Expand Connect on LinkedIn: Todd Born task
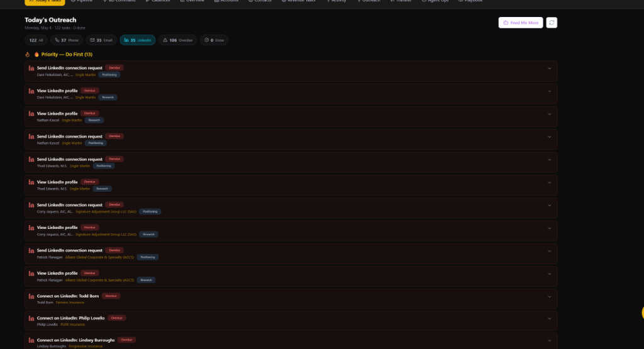 point(549,297)
